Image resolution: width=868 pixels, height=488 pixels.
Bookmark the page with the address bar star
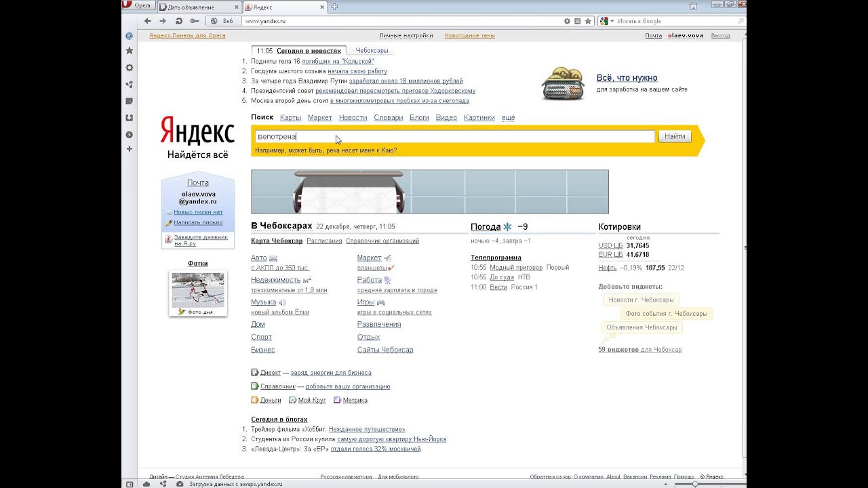[x=587, y=21]
